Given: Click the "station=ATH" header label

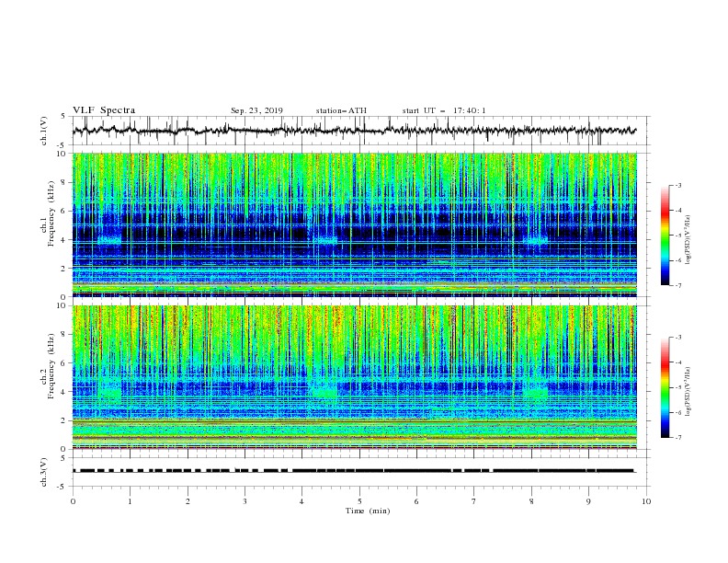Looking at the screenshot, I should tap(341, 110).
